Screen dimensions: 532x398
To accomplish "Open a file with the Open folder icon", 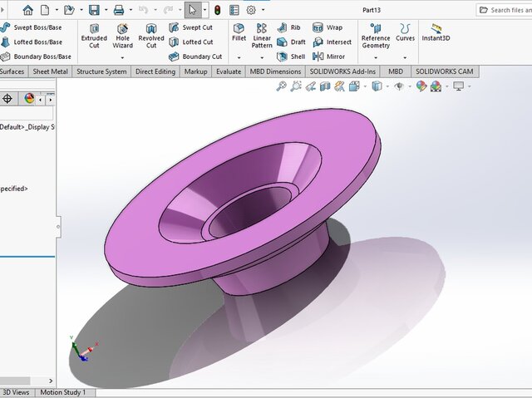I will tap(69, 10).
